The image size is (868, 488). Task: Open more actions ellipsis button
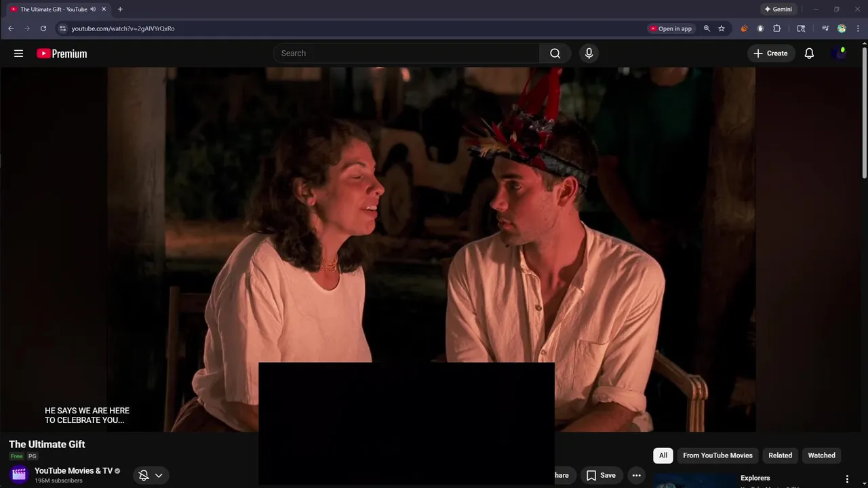tap(636, 475)
